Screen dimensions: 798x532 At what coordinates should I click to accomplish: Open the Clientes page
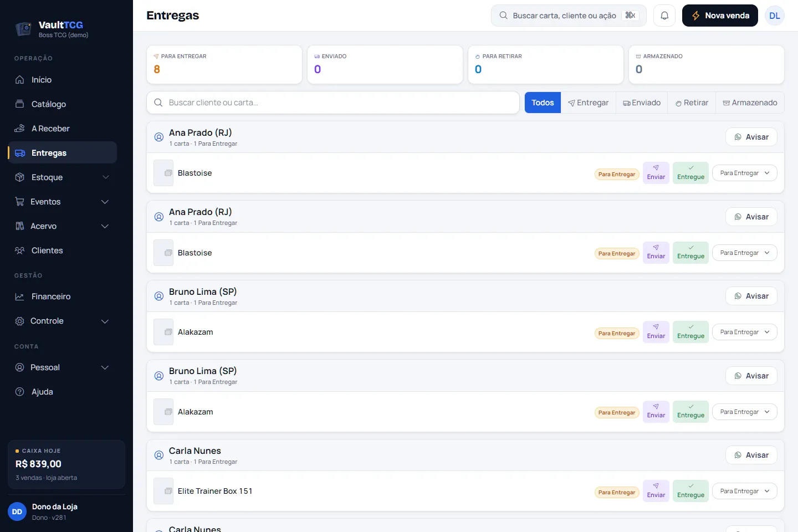pyautogui.click(x=63, y=250)
